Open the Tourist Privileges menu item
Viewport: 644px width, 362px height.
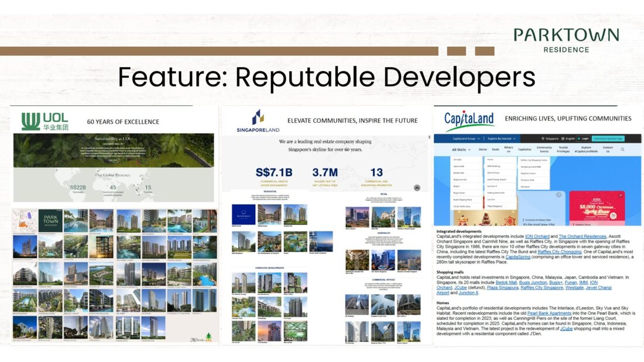pyautogui.click(x=563, y=149)
